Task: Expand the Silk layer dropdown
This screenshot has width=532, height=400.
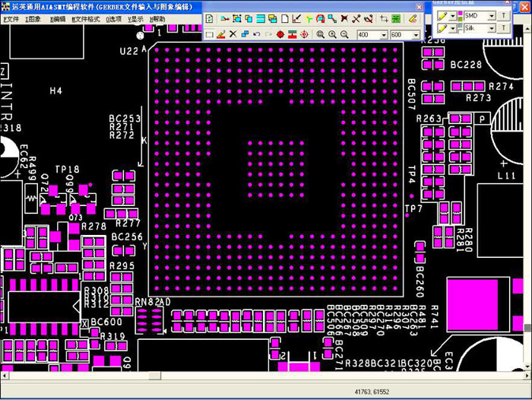Action: (x=491, y=28)
